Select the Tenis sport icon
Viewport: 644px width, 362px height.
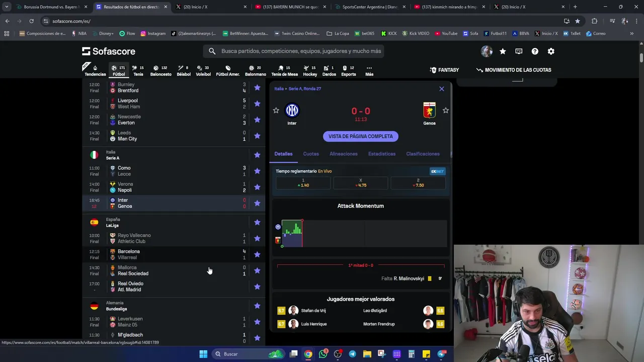tap(138, 70)
